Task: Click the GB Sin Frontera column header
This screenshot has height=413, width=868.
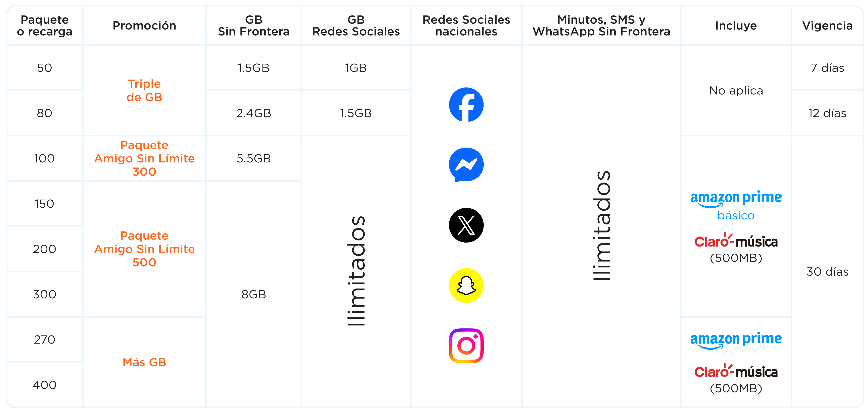Action: pyautogui.click(x=253, y=26)
